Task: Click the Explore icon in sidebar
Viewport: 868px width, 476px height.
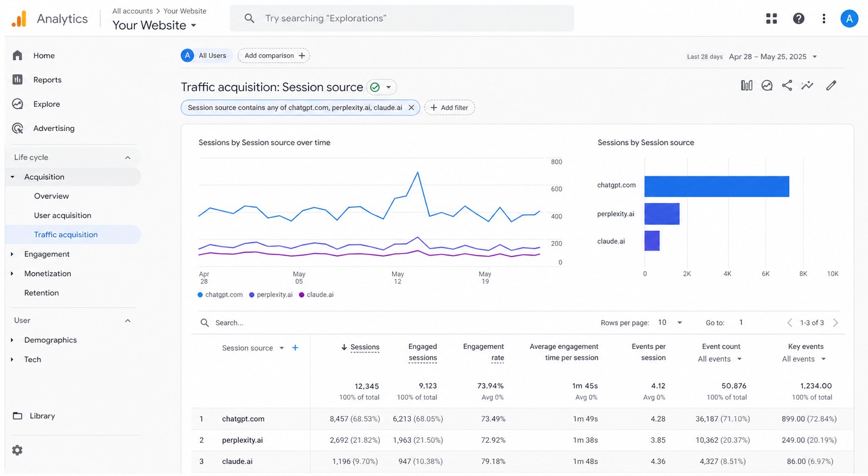Action: pyautogui.click(x=17, y=104)
